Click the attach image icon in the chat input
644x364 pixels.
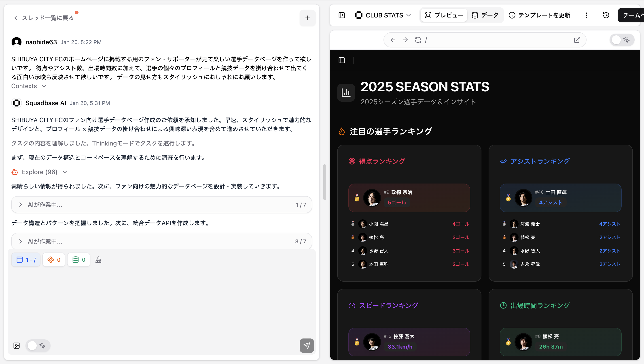click(17, 346)
